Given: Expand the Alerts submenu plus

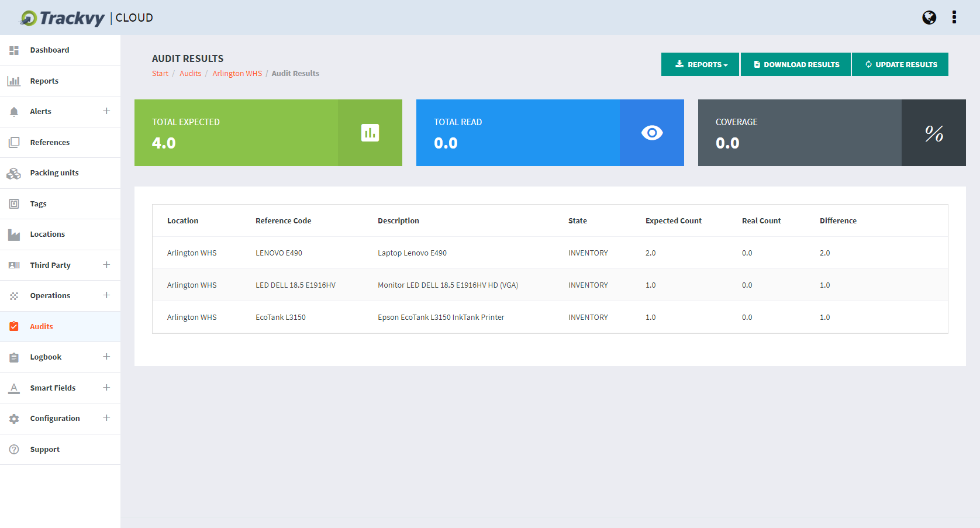Looking at the screenshot, I should 106,111.
